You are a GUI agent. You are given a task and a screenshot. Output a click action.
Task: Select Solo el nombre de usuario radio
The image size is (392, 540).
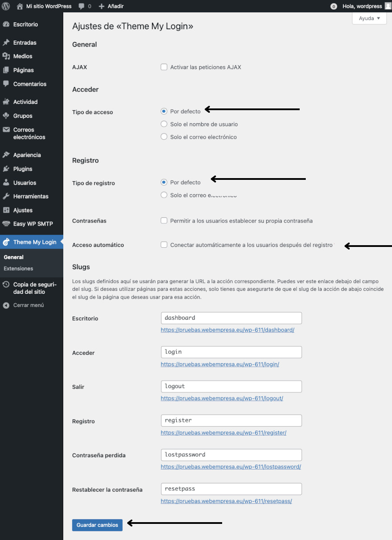(164, 124)
